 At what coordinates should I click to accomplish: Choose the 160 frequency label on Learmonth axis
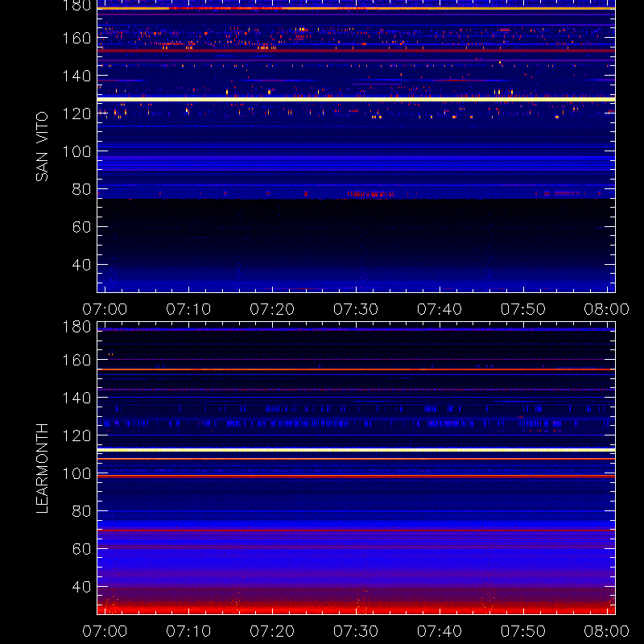point(76,360)
